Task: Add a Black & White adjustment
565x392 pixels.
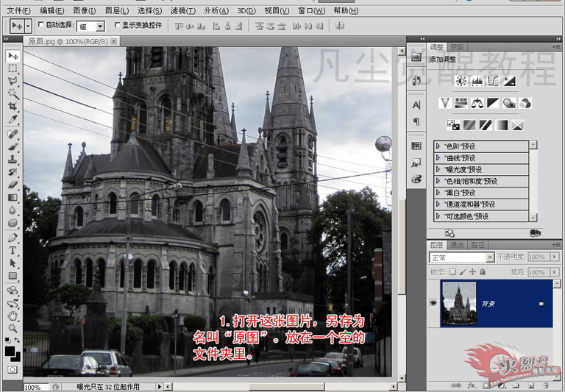Action: coord(493,104)
